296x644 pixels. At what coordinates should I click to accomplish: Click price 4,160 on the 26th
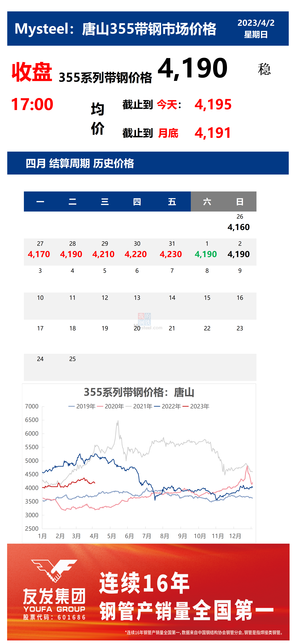(x=239, y=227)
